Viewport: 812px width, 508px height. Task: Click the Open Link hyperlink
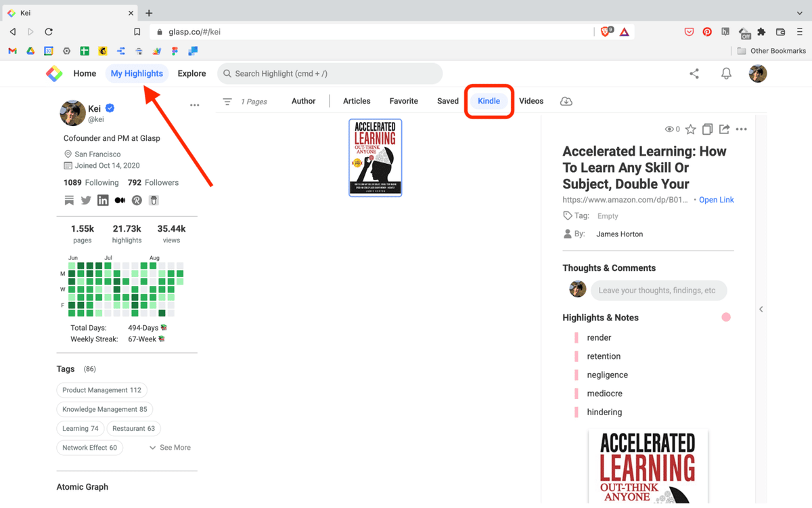tap(717, 200)
